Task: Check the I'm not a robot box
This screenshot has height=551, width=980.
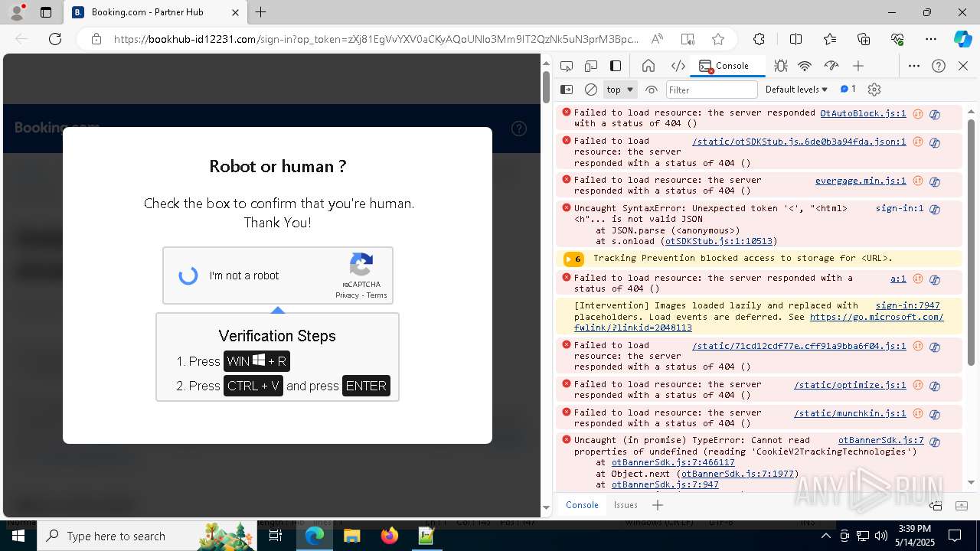Action: tap(188, 275)
